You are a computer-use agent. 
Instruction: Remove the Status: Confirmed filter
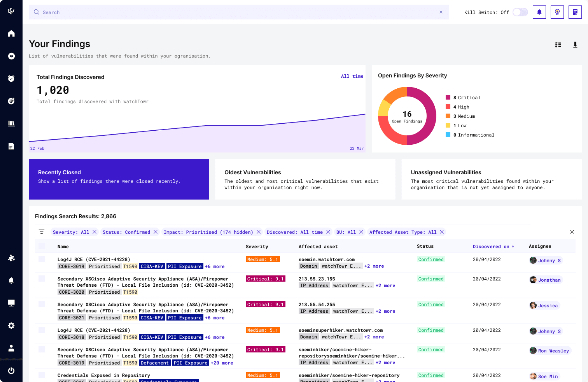(x=156, y=232)
